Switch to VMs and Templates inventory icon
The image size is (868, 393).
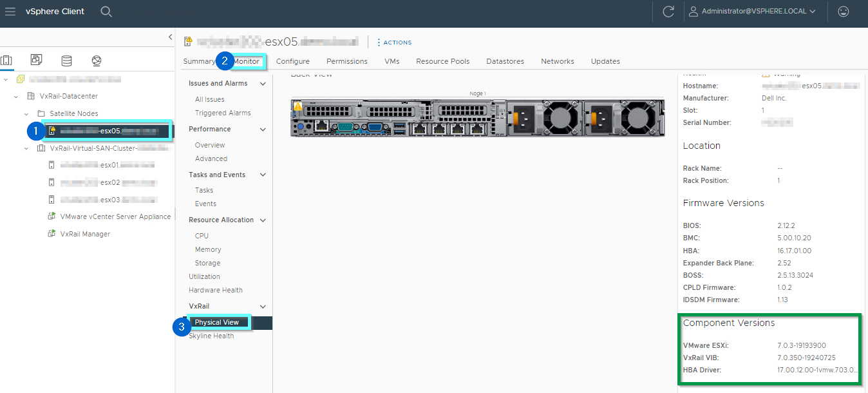36,61
